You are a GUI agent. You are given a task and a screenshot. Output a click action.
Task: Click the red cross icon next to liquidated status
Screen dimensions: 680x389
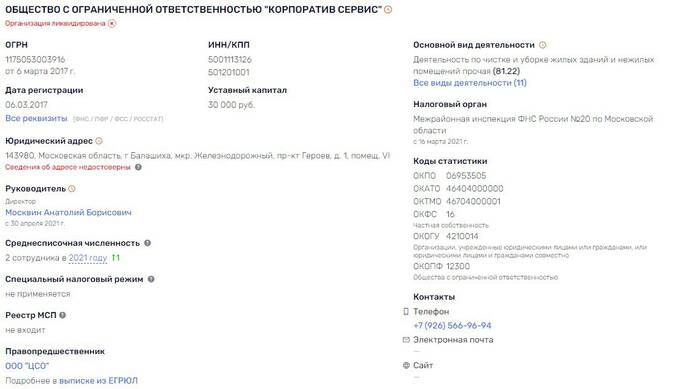[112, 23]
